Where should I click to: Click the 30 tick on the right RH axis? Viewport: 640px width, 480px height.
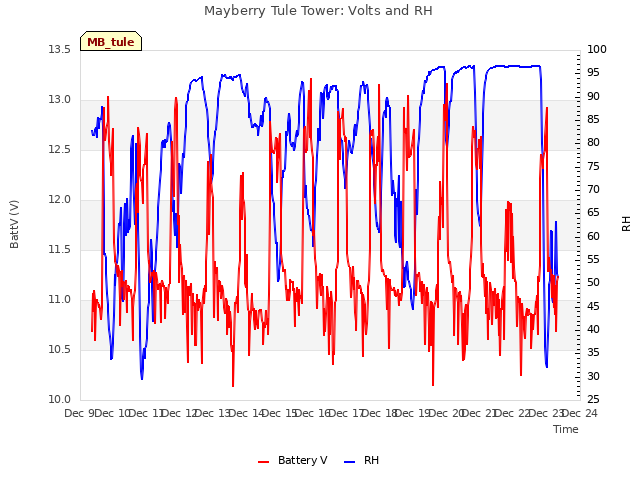click(x=593, y=376)
